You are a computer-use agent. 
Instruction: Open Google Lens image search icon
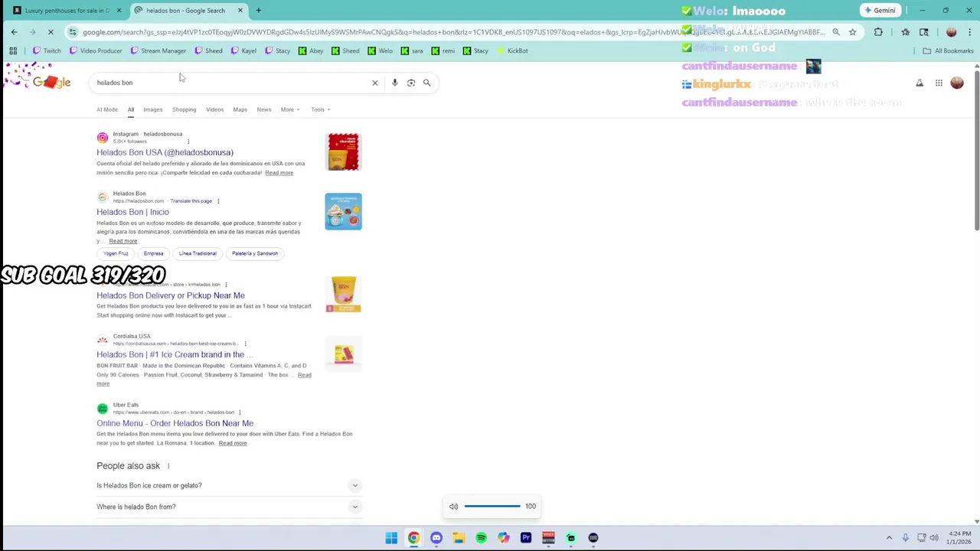[411, 83]
